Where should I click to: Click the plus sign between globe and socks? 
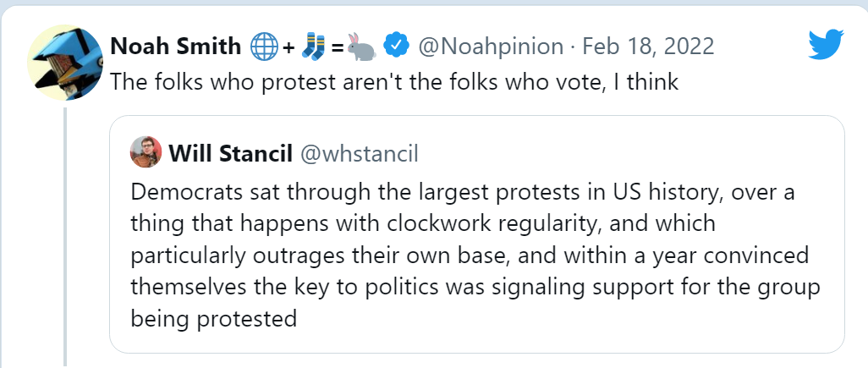click(x=288, y=46)
